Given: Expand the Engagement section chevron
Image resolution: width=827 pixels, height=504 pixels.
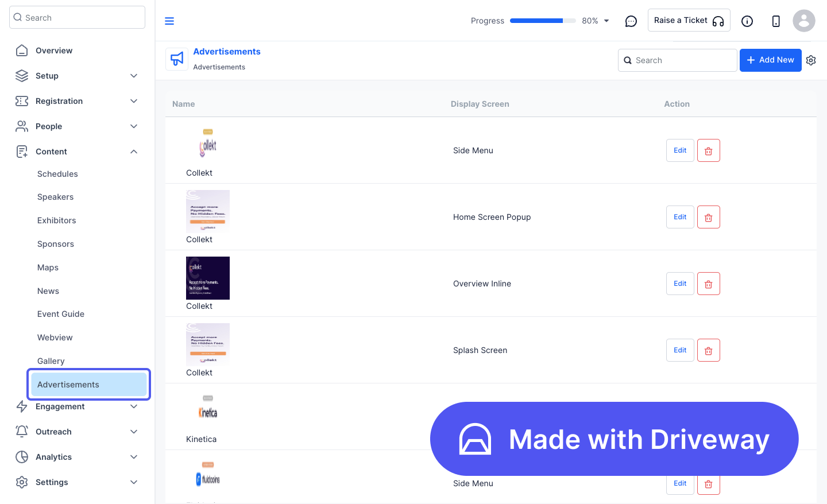Looking at the screenshot, I should coord(134,406).
